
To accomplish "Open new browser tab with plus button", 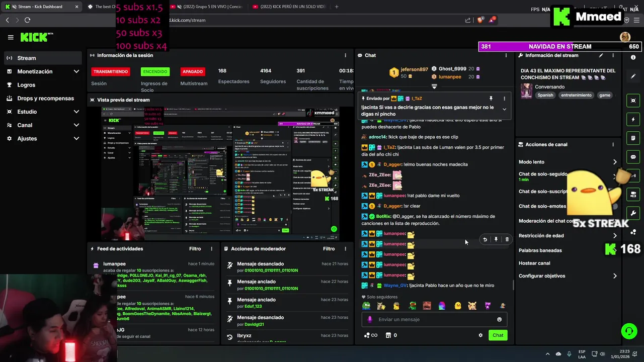I will pyautogui.click(x=337, y=7).
